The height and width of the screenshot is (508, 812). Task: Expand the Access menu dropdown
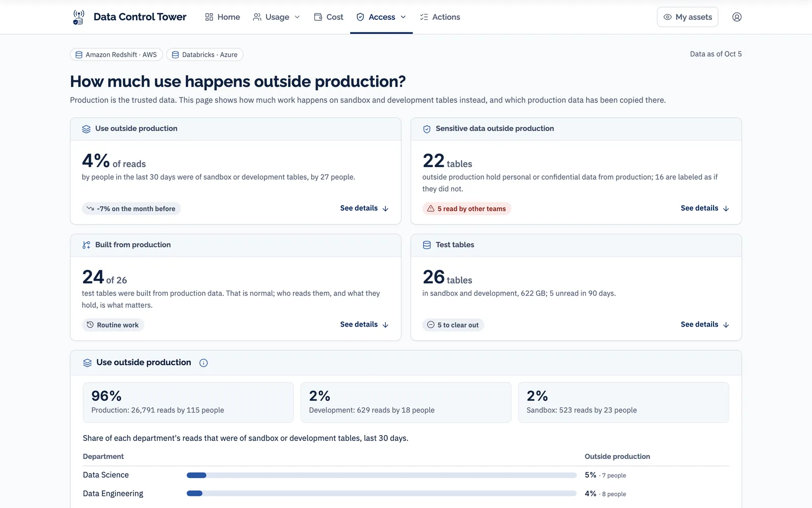[382, 17]
